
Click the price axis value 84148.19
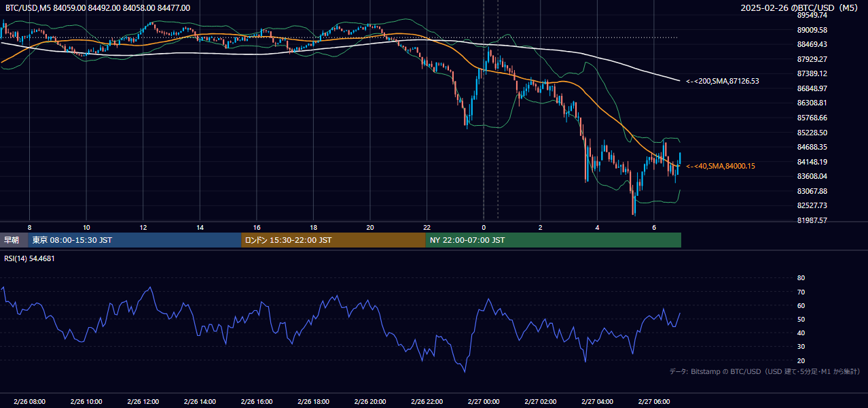pyautogui.click(x=812, y=162)
